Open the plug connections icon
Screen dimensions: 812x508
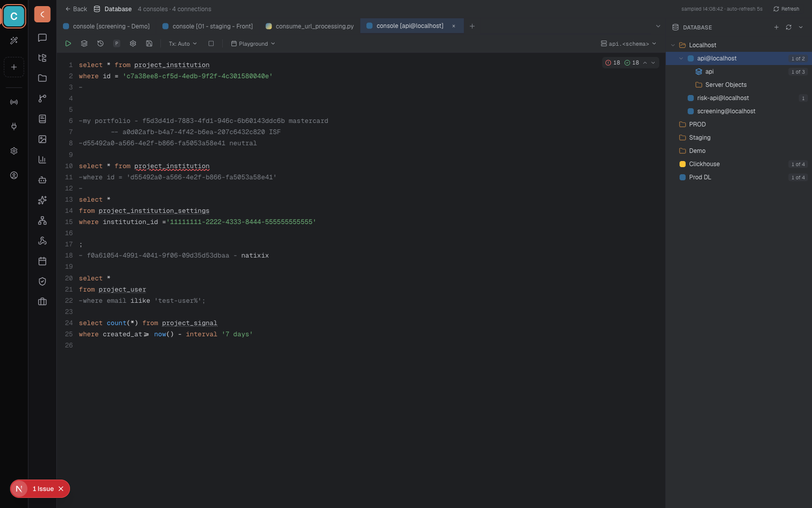(x=14, y=126)
